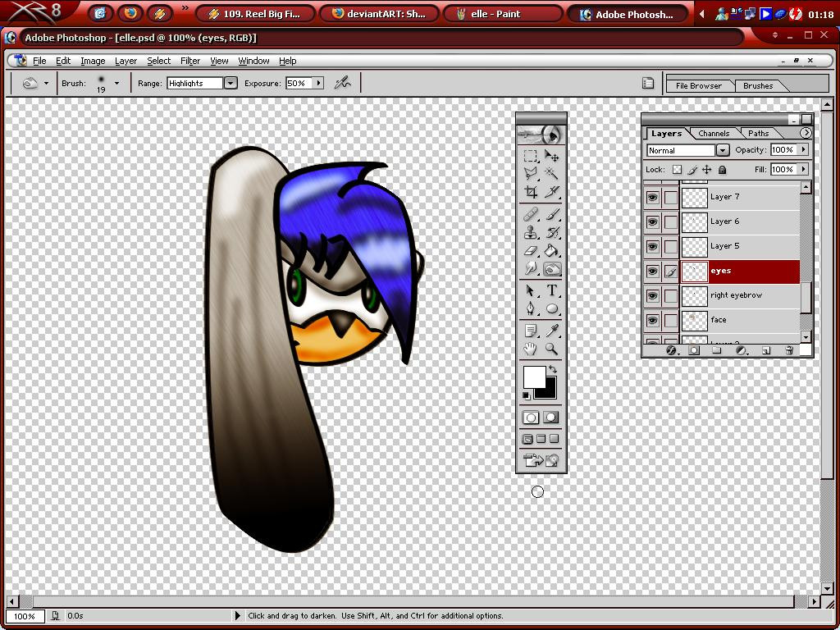The image size is (840, 630).
Task: Open the Fill slider arrow
Action: tap(804, 169)
